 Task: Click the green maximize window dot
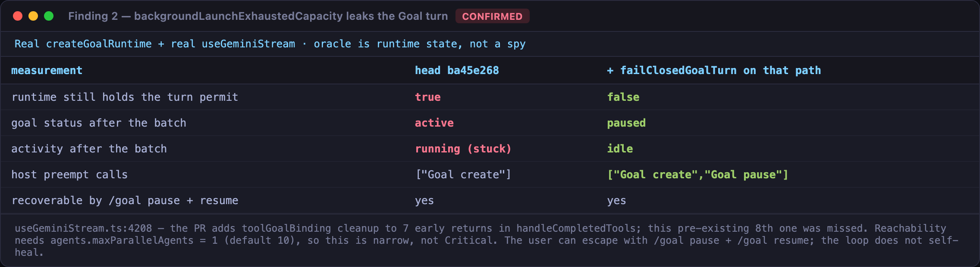click(x=49, y=16)
